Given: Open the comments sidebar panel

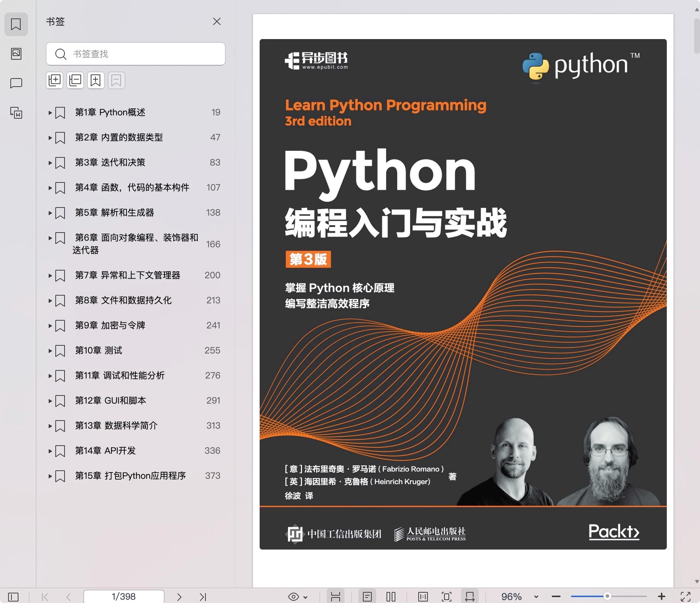Looking at the screenshot, I should tap(16, 83).
